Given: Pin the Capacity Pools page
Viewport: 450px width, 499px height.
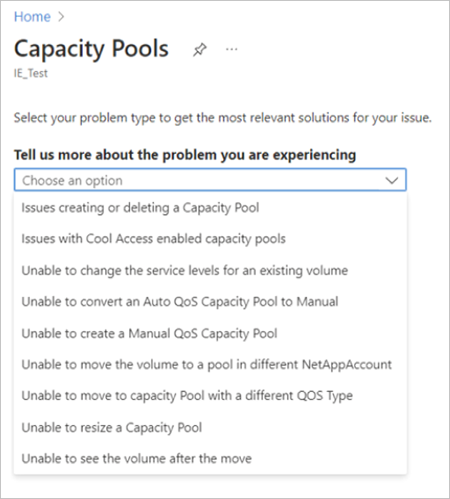Looking at the screenshot, I should tap(200, 50).
